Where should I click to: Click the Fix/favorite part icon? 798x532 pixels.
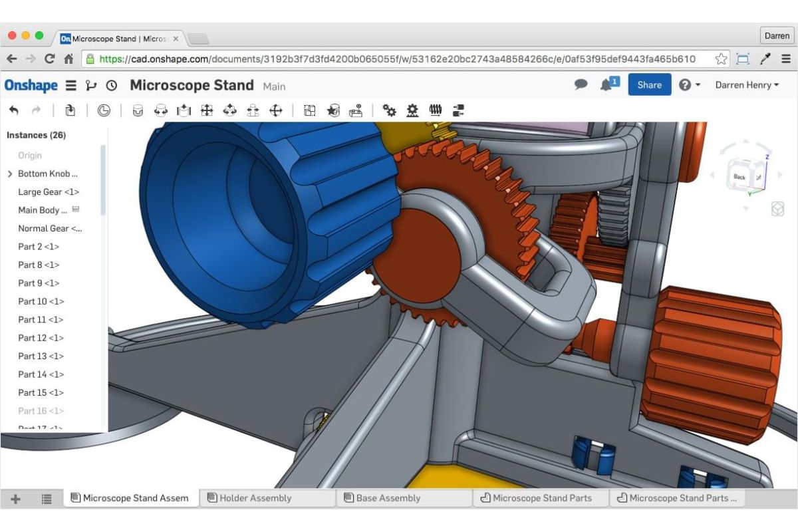point(333,110)
